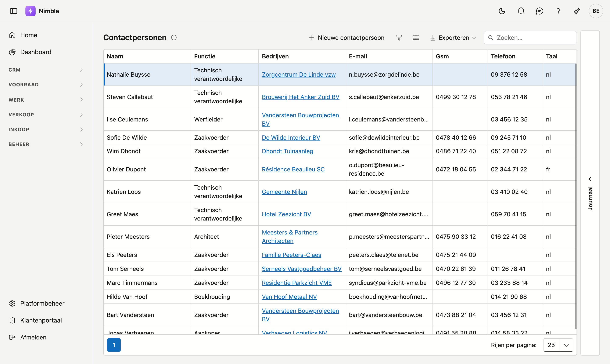Open Klantenportaal

[46, 320]
